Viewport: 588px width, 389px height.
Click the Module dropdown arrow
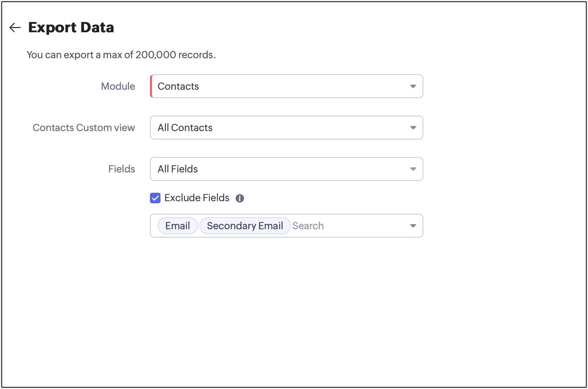[x=413, y=86]
